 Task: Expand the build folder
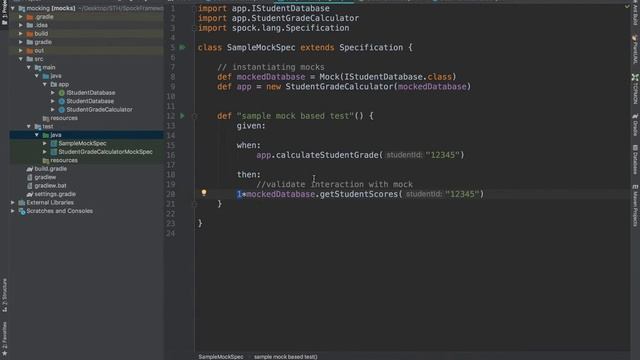(21, 33)
